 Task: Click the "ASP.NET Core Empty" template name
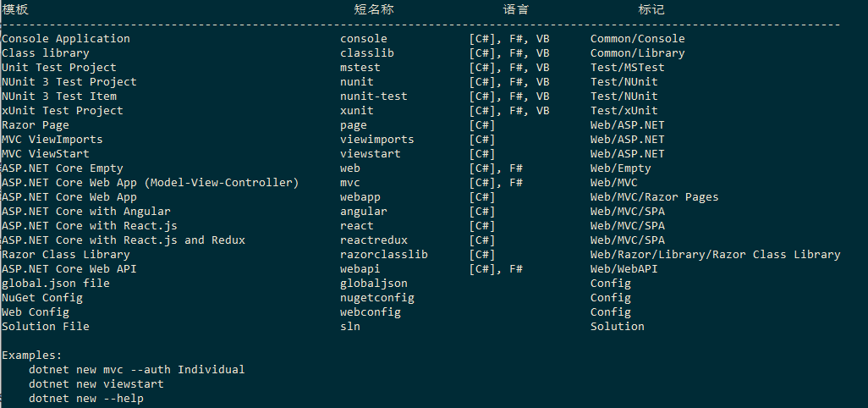point(63,168)
